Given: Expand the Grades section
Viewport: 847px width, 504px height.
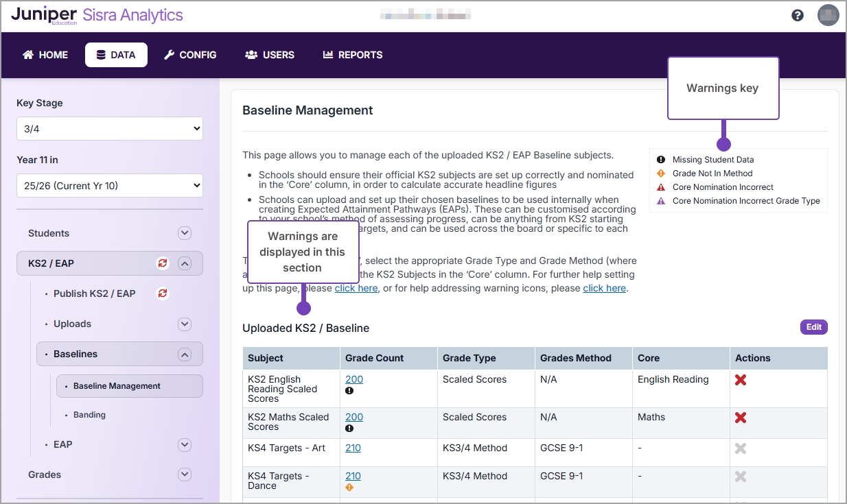Looking at the screenshot, I should point(184,475).
